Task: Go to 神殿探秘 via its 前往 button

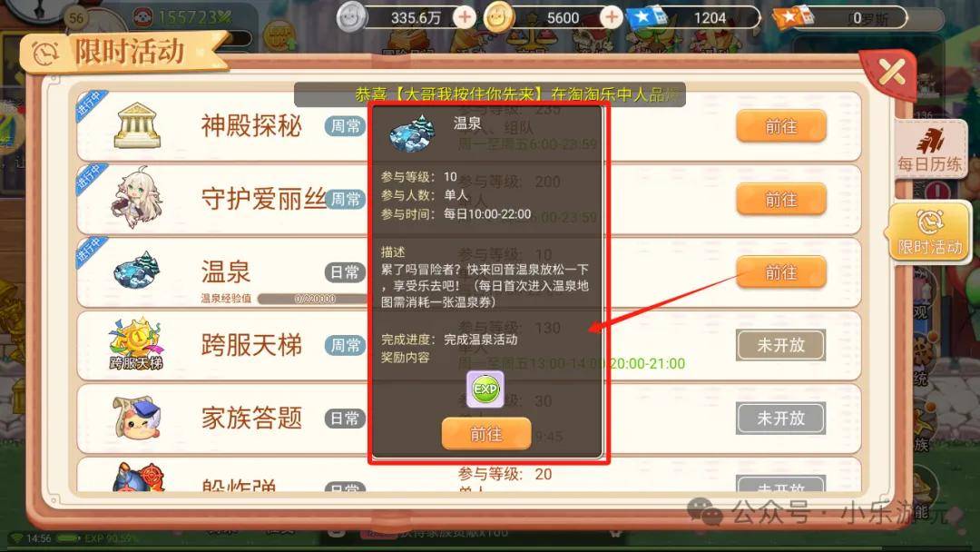Action: point(781,127)
